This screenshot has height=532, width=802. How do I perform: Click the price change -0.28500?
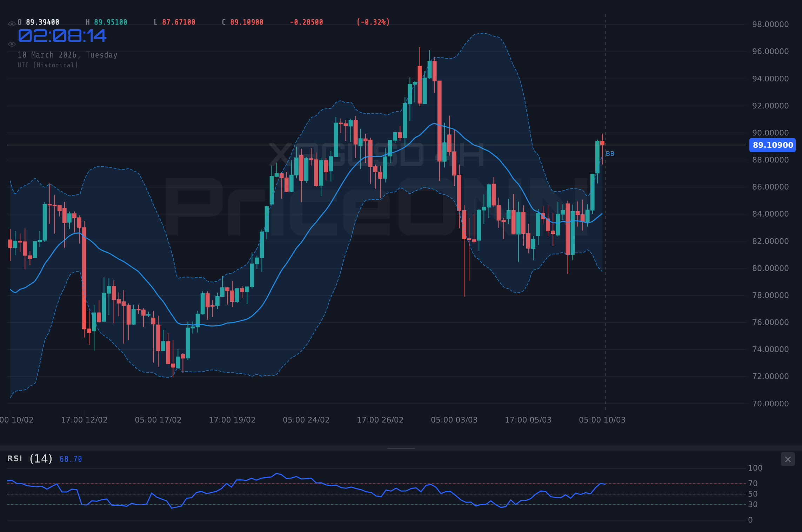pyautogui.click(x=306, y=22)
